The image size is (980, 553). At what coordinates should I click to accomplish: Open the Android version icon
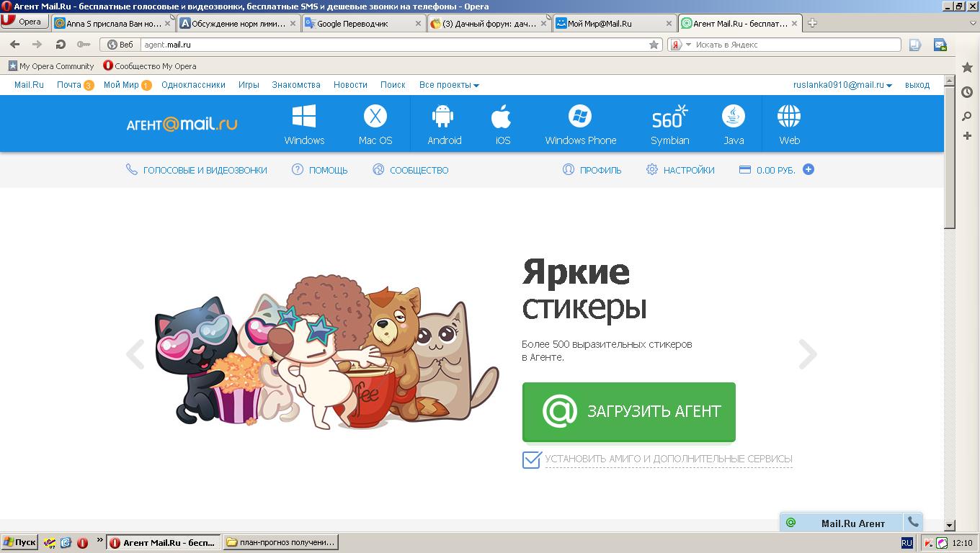444,117
